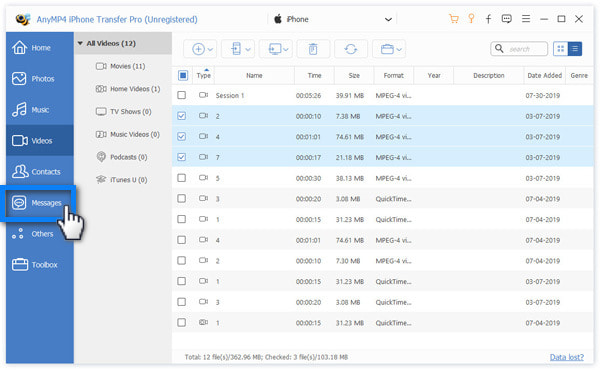The width and height of the screenshot is (600, 370).
Task: Click the 39.91 MB size cell
Action: pos(350,95)
